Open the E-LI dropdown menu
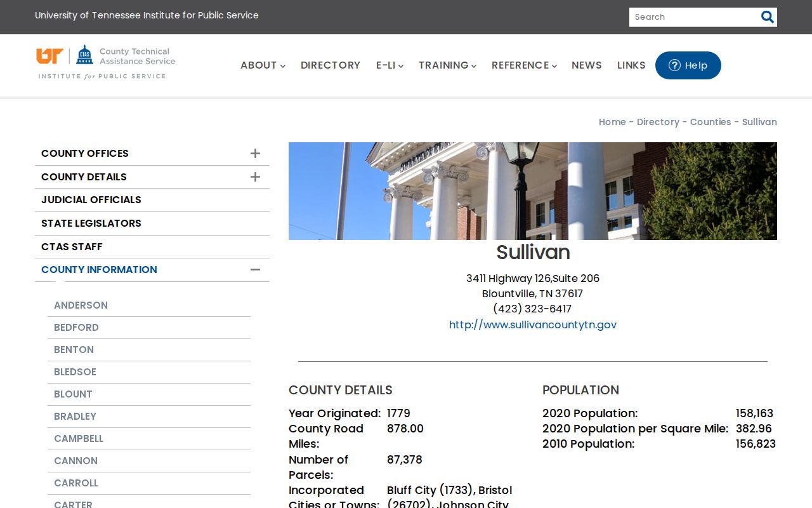The height and width of the screenshot is (508, 812). [x=390, y=65]
